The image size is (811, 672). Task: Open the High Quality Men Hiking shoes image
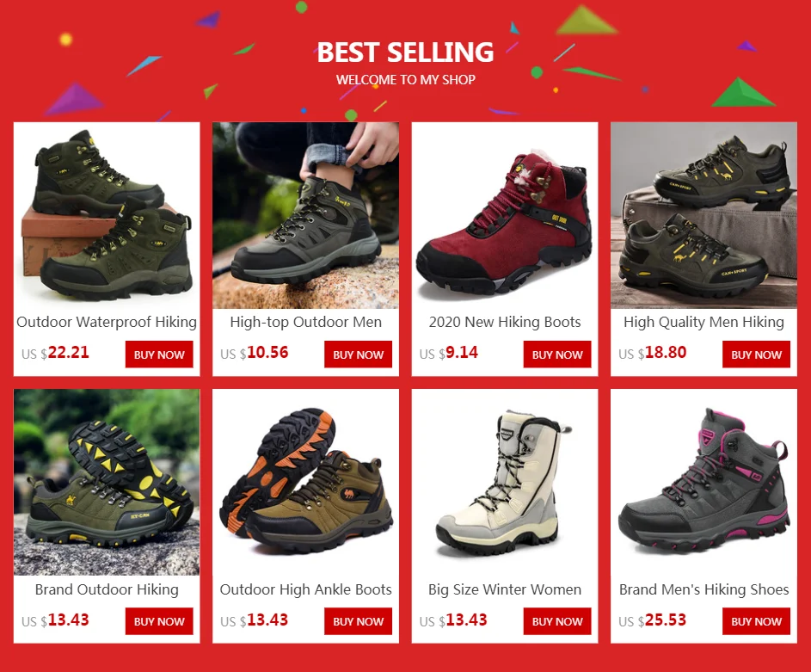(x=704, y=215)
